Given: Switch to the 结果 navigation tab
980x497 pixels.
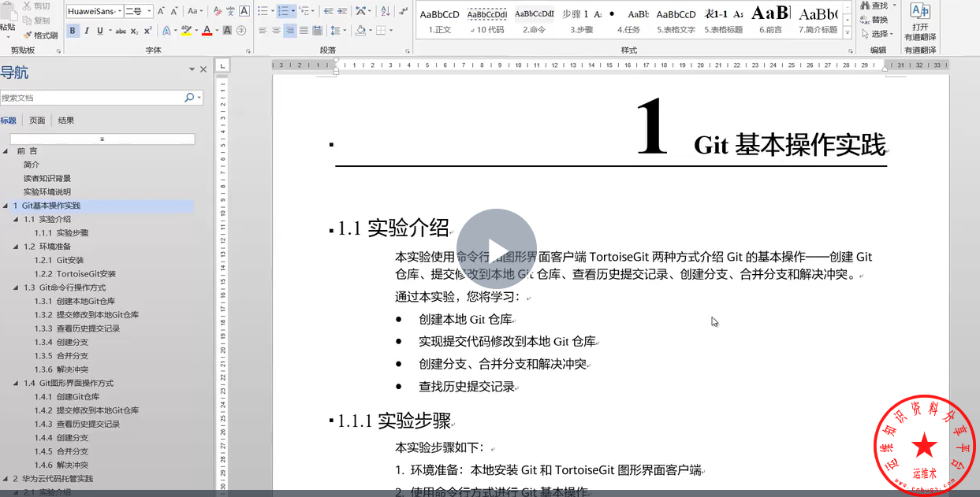Looking at the screenshot, I should pos(66,121).
